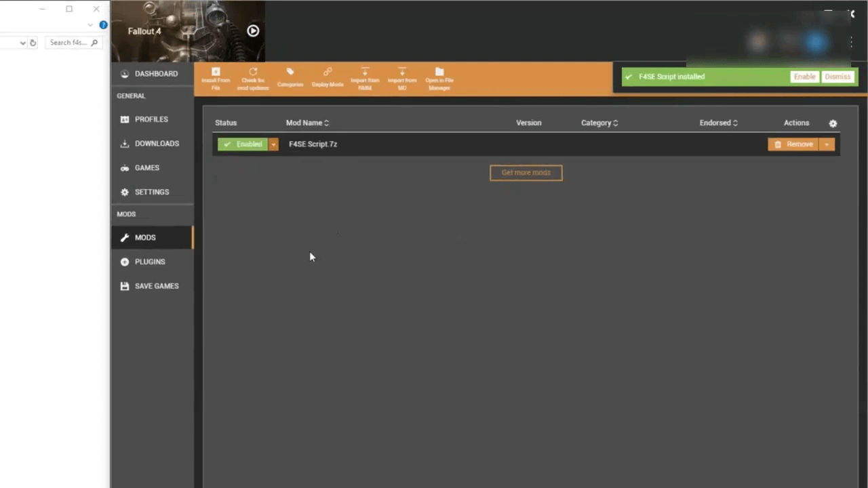The height and width of the screenshot is (488, 868).
Task: Open the Dashboard page
Action: click(153, 74)
